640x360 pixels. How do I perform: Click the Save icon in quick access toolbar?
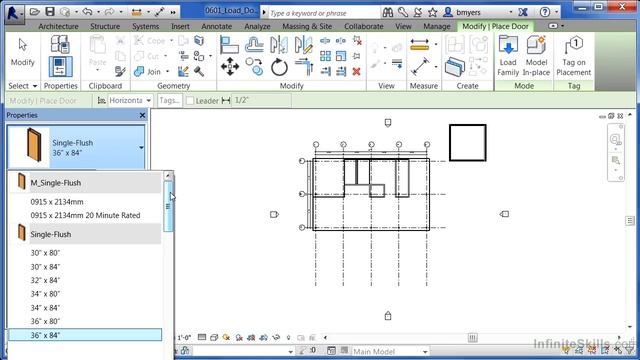[50, 12]
